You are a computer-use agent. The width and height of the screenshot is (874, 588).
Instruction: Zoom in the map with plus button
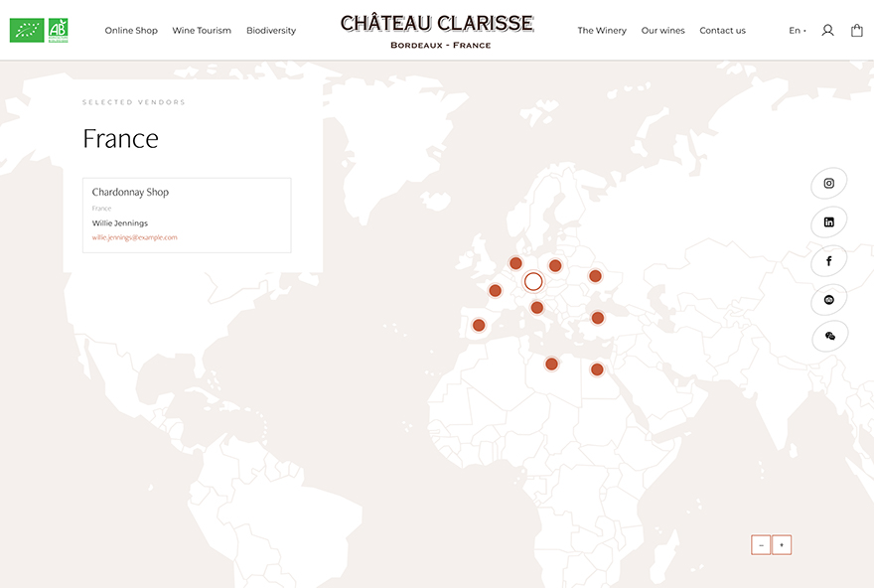(782, 544)
